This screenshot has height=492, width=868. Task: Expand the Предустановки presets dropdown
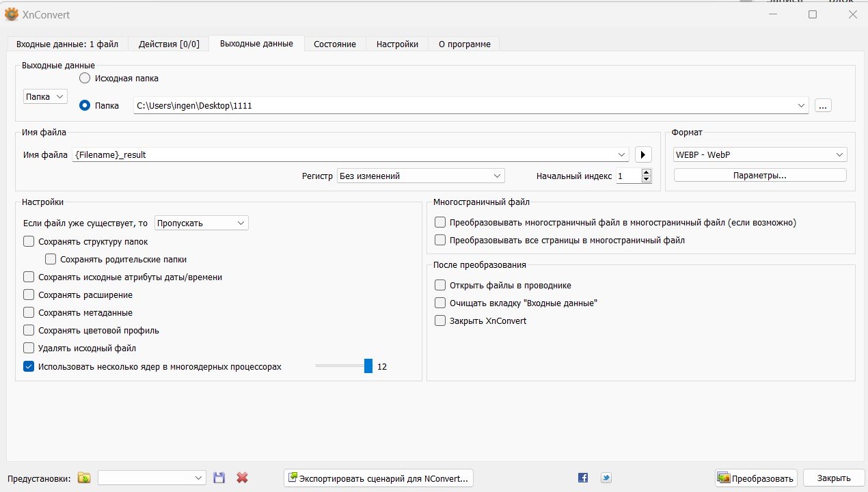point(152,478)
